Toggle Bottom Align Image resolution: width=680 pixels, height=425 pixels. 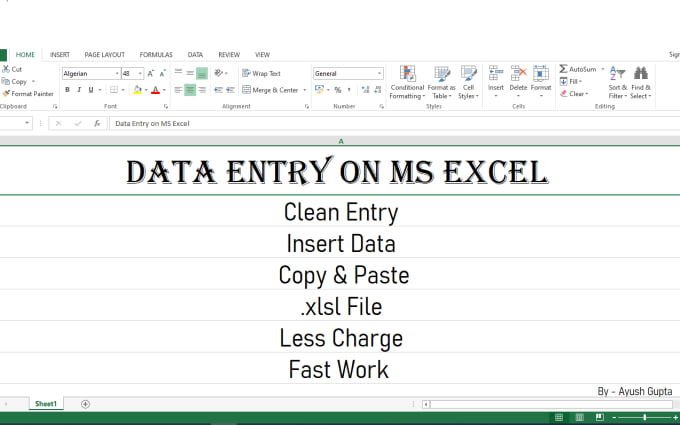click(x=202, y=73)
